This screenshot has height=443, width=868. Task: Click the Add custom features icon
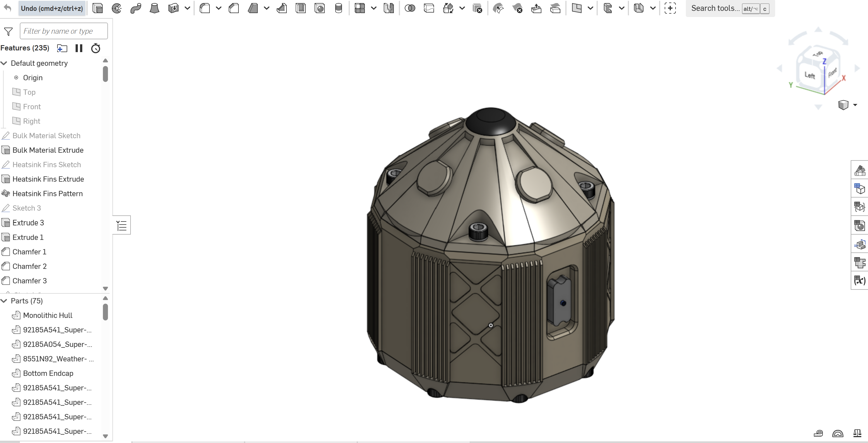click(670, 8)
